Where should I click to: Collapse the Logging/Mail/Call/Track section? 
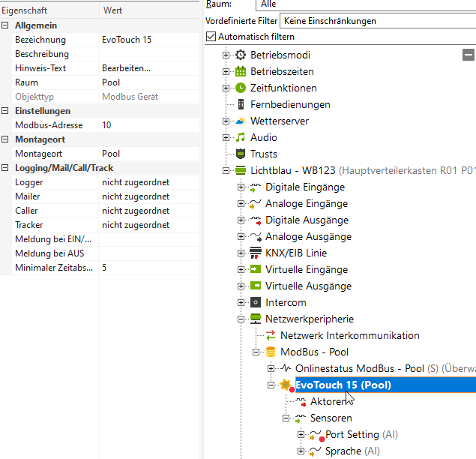(x=6, y=168)
